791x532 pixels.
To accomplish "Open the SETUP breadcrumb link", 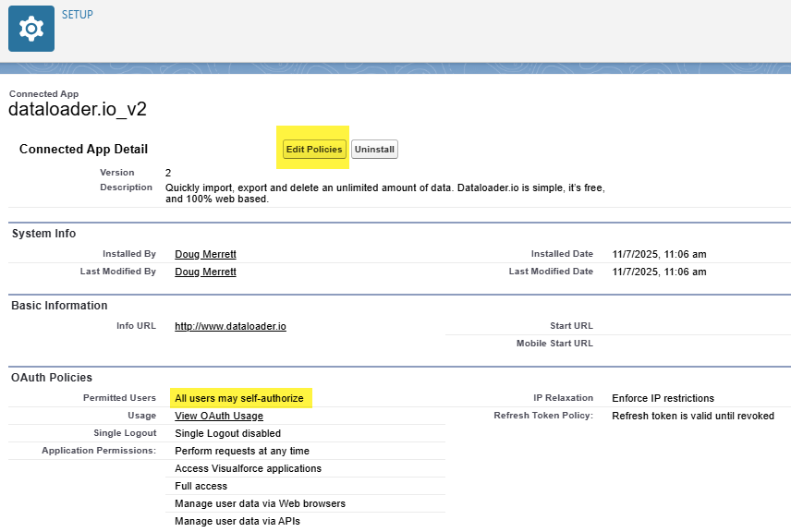I will coord(78,15).
